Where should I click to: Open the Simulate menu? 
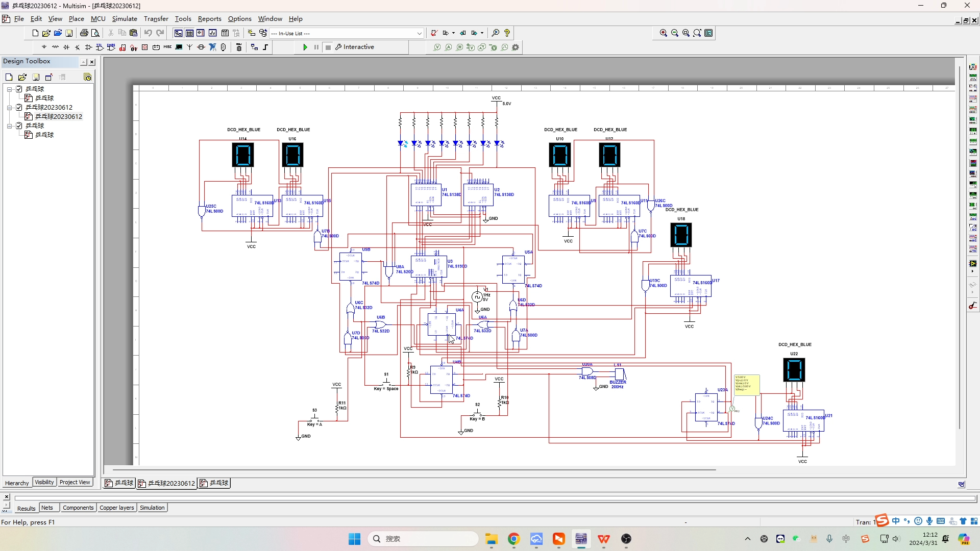tap(125, 19)
